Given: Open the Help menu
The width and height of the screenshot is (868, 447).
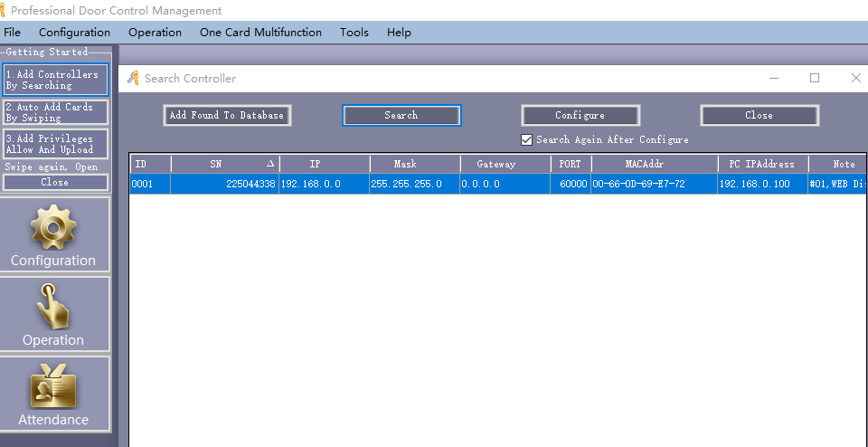Looking at the screenshot, I should [x=399, y=33].
